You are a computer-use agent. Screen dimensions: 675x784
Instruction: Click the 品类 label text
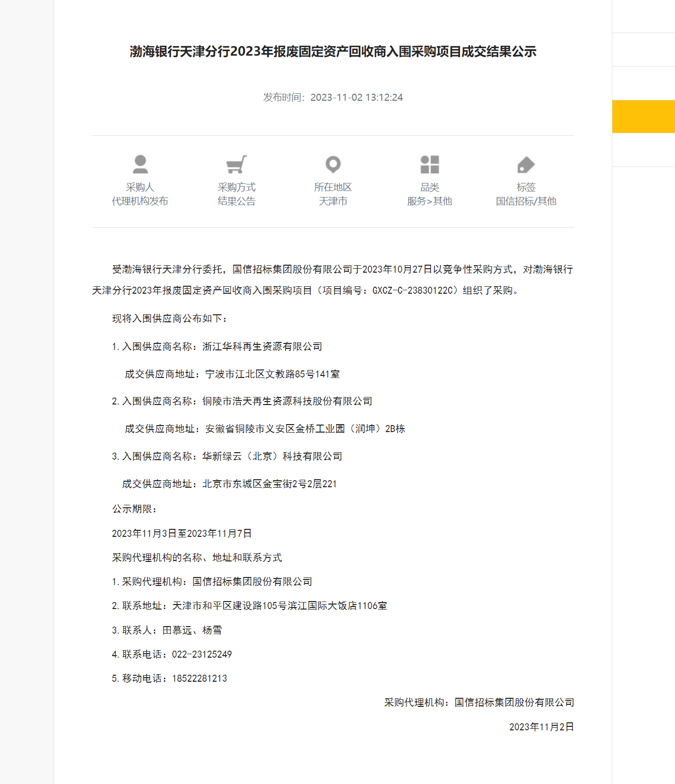click(429, 187)
